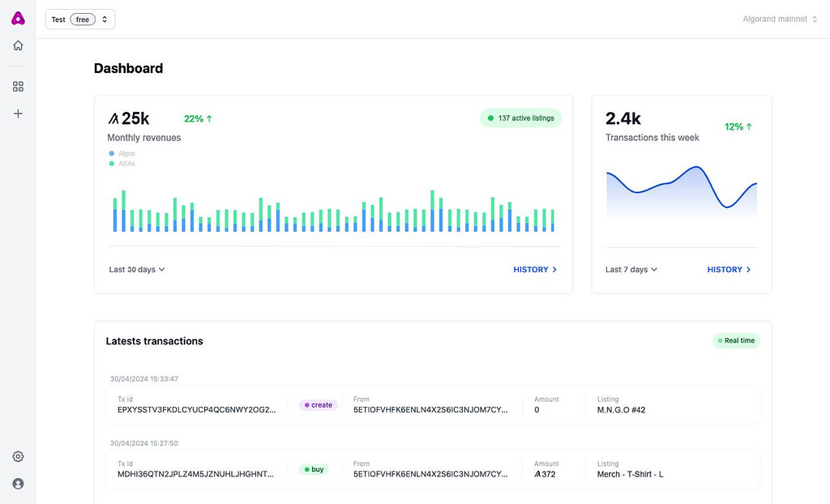Select the create tag on first transaction
The image size is (830, 504).
(x=318, y=404)
